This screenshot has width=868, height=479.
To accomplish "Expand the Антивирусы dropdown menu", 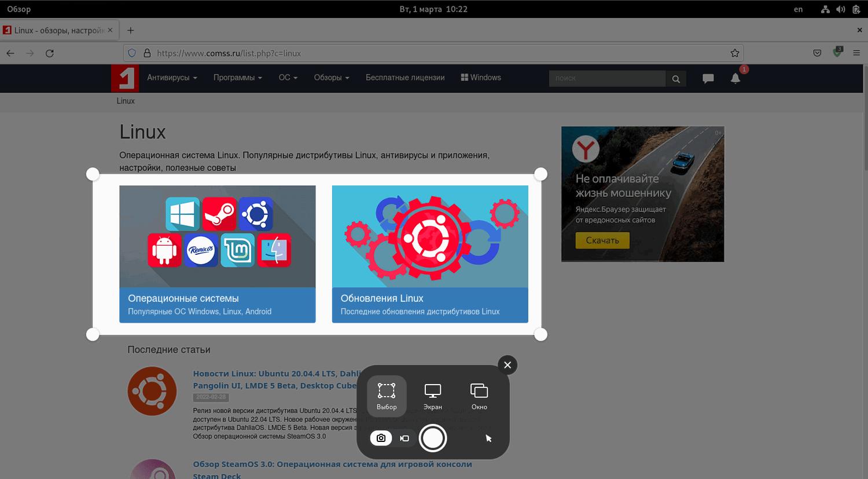I will click(x=172, y=78).
